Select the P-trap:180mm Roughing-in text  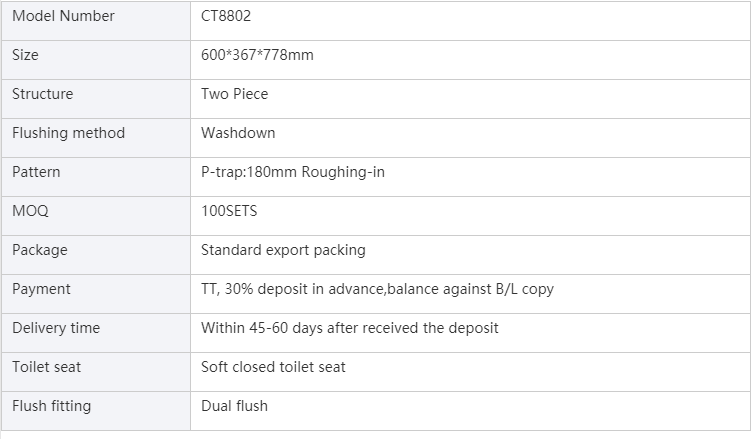292,172
